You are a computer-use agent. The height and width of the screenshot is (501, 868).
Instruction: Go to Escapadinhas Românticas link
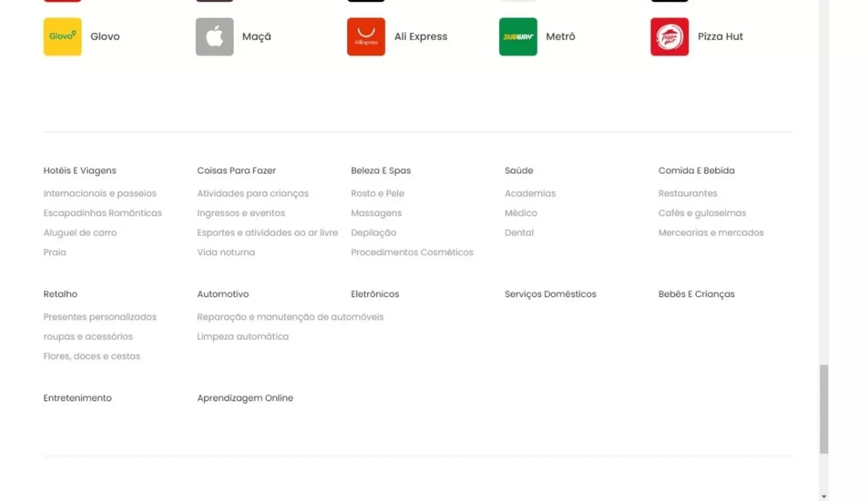coord(102,213)
